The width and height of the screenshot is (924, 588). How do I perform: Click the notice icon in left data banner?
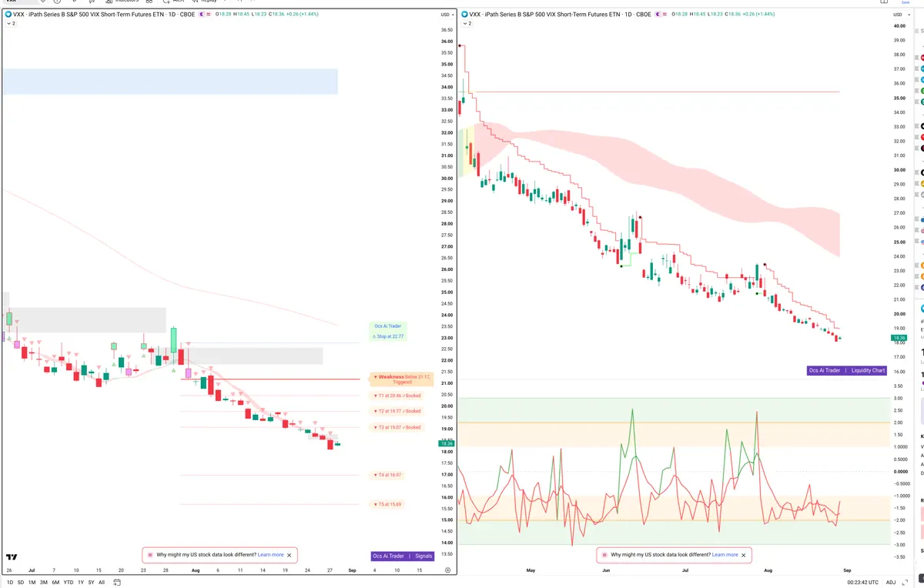150,554
